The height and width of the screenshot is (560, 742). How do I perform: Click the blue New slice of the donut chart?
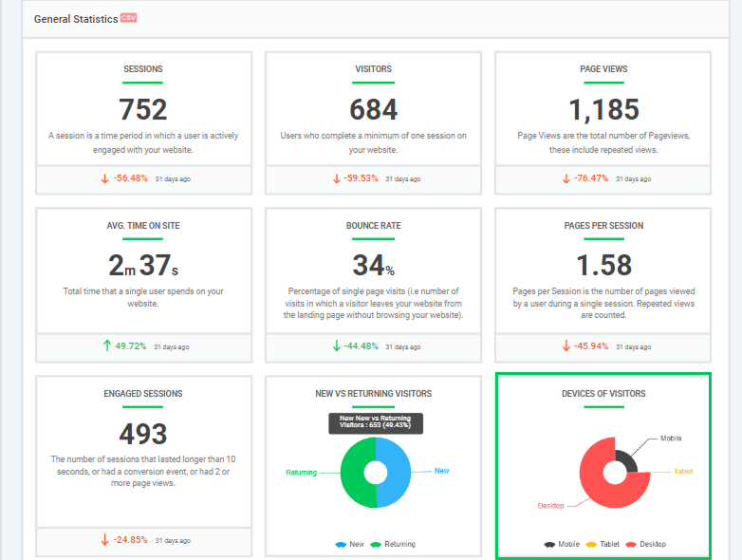(397, 472)
